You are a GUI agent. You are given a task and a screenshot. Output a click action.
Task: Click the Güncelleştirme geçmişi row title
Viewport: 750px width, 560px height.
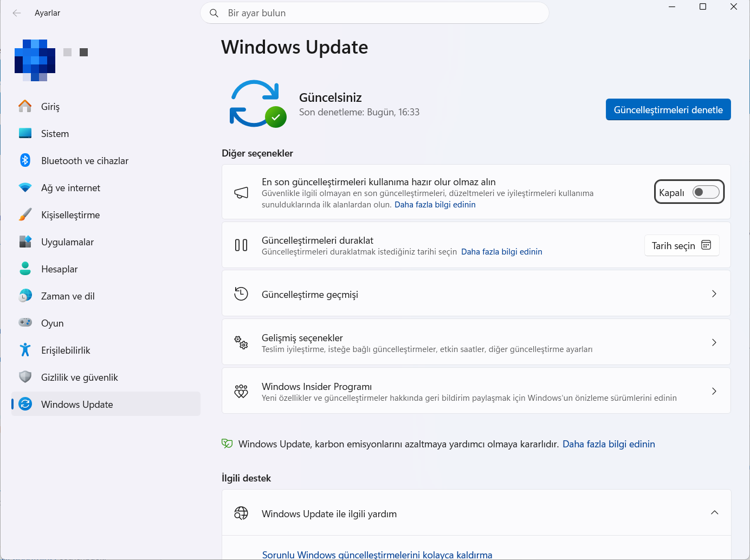310,294
